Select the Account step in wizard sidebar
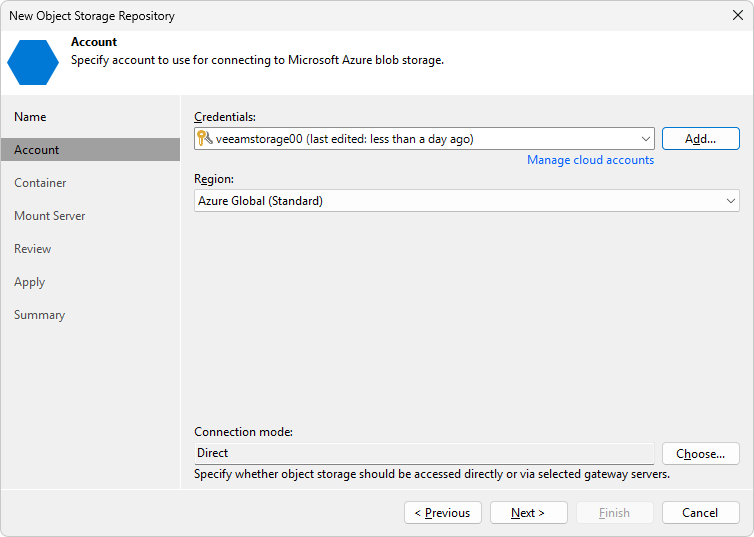Screen dimensions: 754x537 90,150
